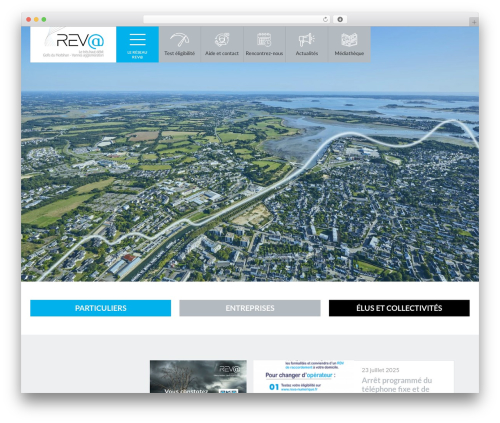Screen dimensions: 500x423
Task: Open the Aide et contact menu label
Action: (x=222, y=53)
